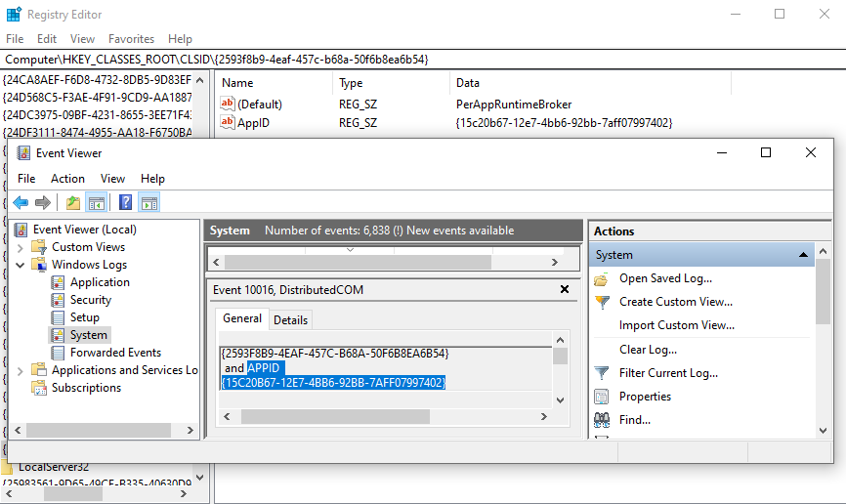Collapse the System section in Actions pane
The image size is (846, 504).
tap(803, 255)
